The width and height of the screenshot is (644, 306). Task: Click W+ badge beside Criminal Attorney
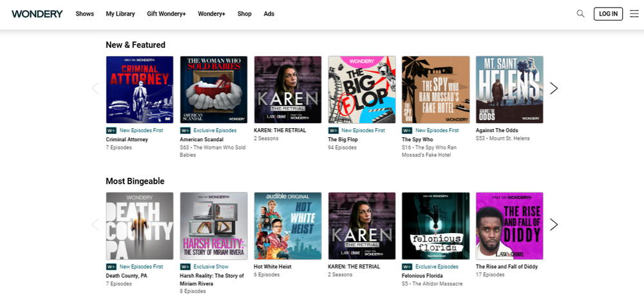tap(111, 131)
